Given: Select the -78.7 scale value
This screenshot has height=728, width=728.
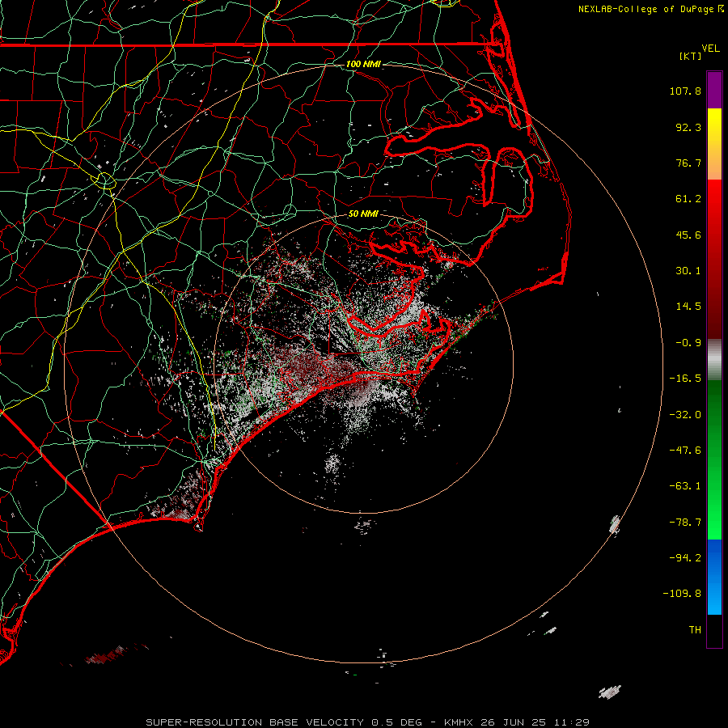Looking at the screenshot, I should coord(685,523).
